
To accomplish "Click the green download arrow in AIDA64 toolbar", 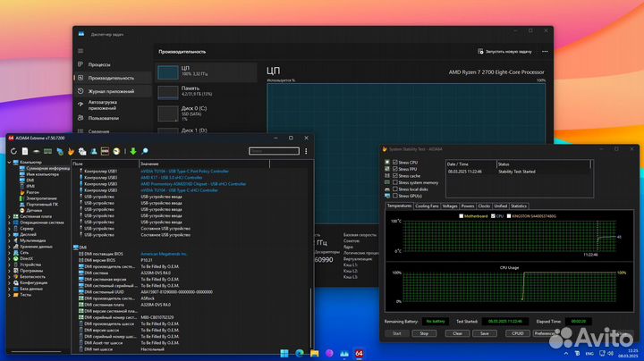I will (x=133, y=151).
